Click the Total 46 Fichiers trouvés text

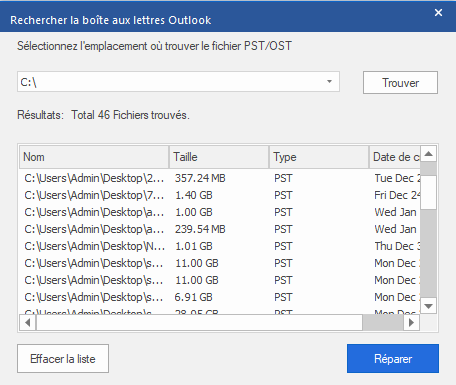(130, 115)
